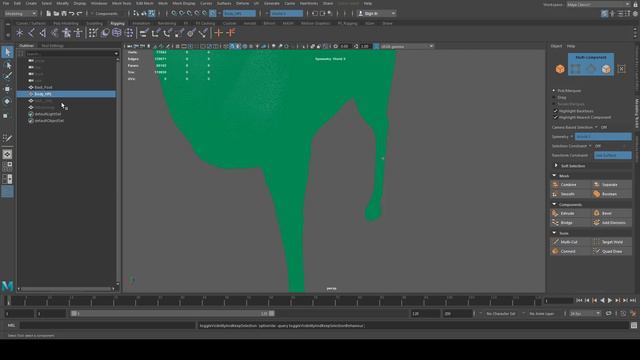Activate the Quad Draw tool
The image size is (640, 360).
click(x=611, y=251)
